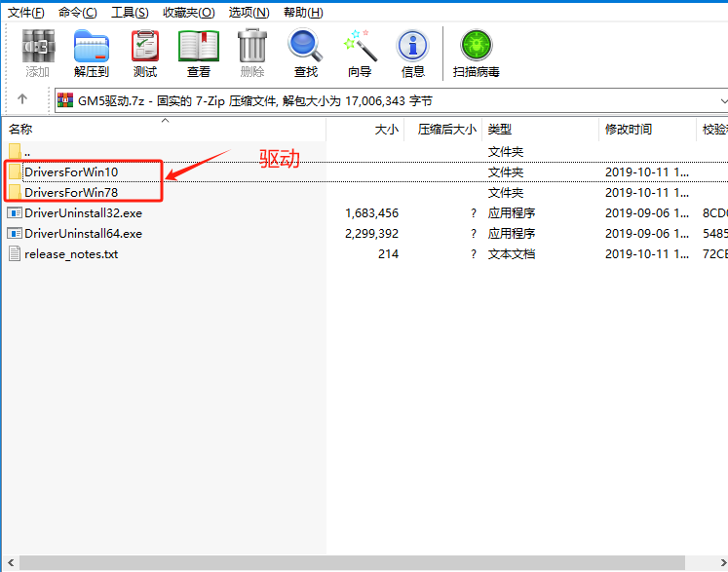
Task: Select release_notes.txt file
Action: coord(71,254)
